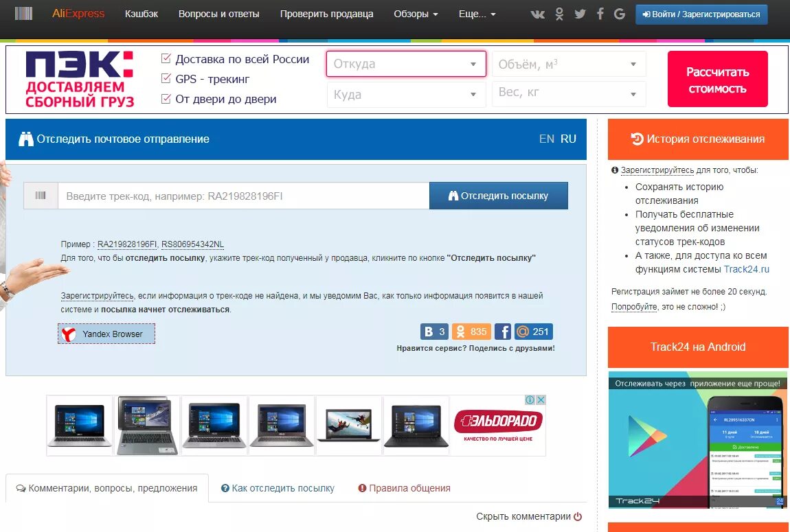Viewport: 790px width, 532px height.
Task: Open Track24.ru link in sidebar
Action: tap(747, 269)
